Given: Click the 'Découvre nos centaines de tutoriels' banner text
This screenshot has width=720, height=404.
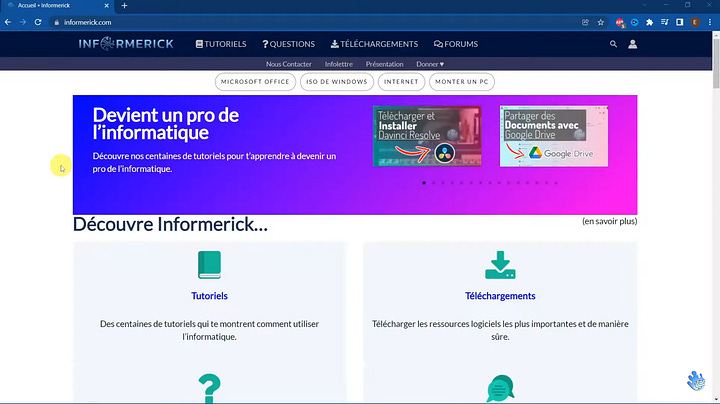Looking at the screenshot, I should coord(214,162).
